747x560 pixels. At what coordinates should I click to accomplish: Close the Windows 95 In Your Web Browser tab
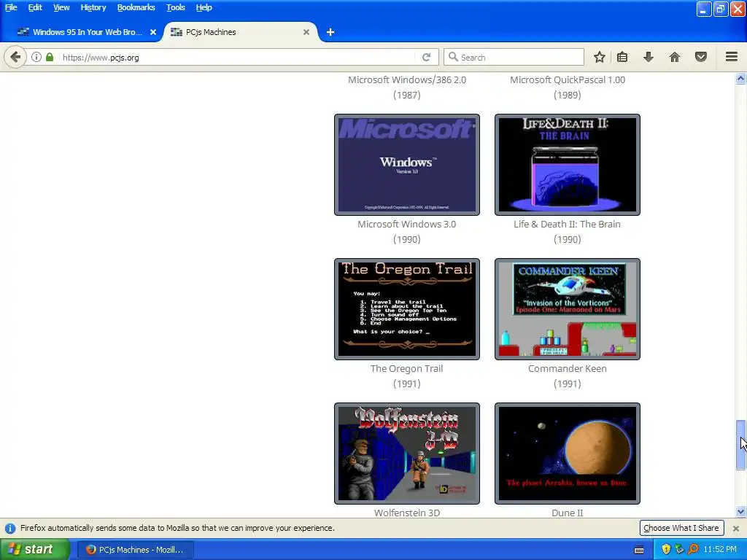153,32
